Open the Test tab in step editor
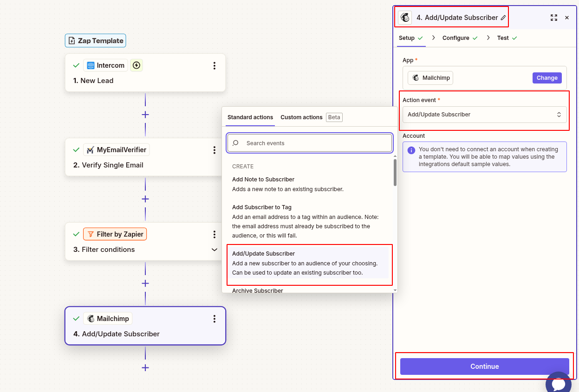 pyautogui.click(x=503, y=38)
